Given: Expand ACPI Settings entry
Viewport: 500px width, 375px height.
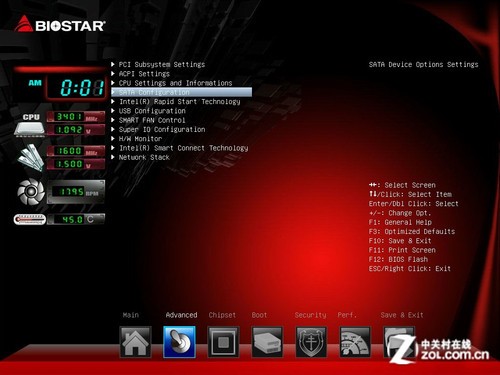Looking at the screenshot, I should pyautogui.click(x=144, y=74).
